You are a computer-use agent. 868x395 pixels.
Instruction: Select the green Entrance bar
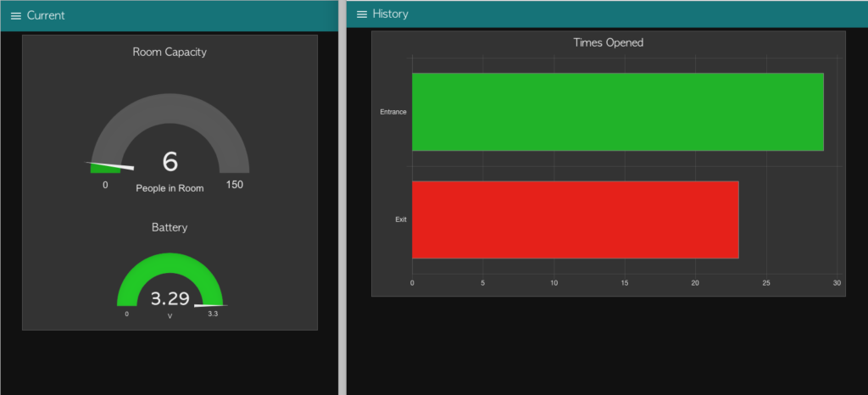(x=618, y=112)
